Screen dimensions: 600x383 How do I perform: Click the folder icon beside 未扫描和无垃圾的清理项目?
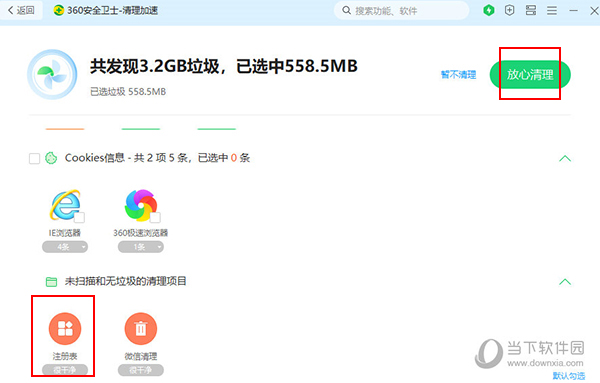[51, 282]
